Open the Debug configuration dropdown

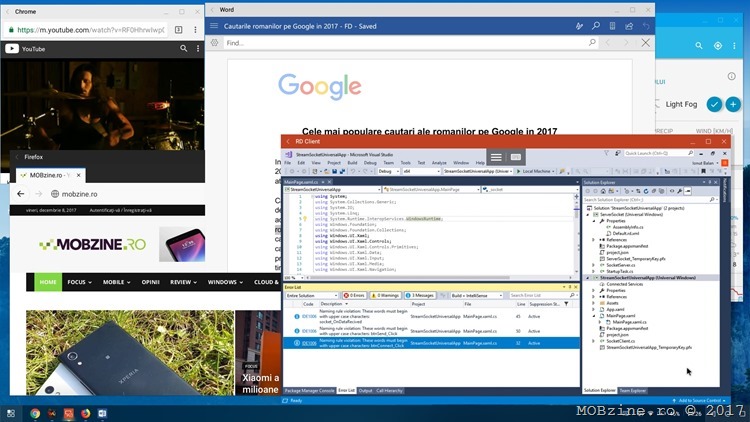tap(389, 171)
